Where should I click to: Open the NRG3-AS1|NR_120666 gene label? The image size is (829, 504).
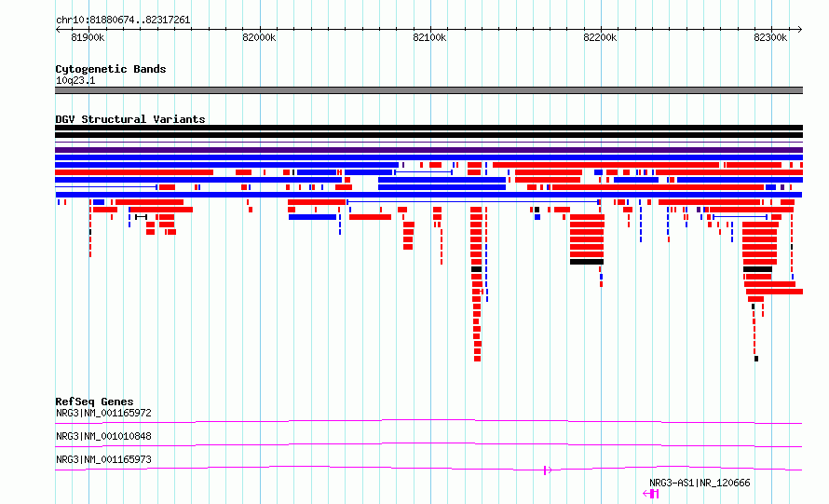700,483
